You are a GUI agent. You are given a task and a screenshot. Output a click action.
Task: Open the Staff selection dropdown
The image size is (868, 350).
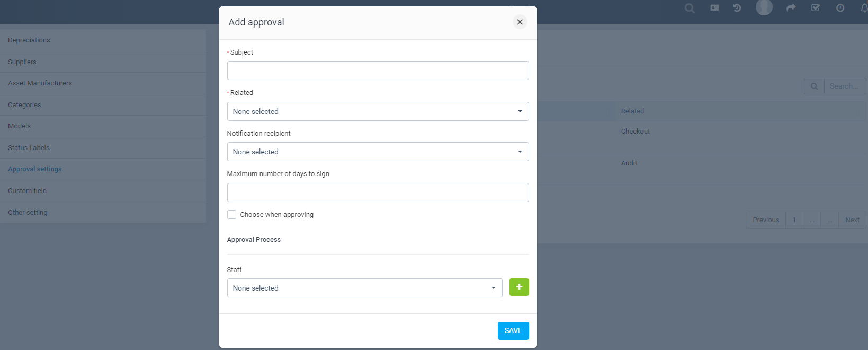(x=364, y=288)
